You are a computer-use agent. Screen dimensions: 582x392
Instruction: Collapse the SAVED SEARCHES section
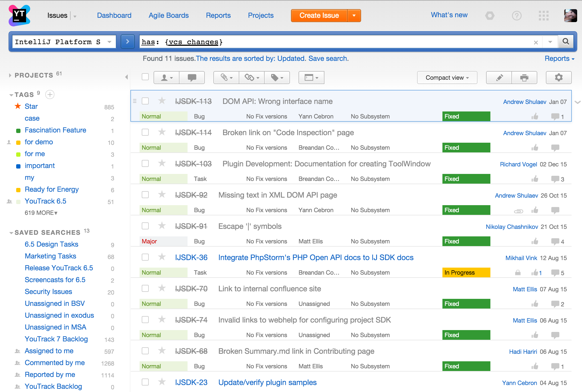[x=11, y=233]
